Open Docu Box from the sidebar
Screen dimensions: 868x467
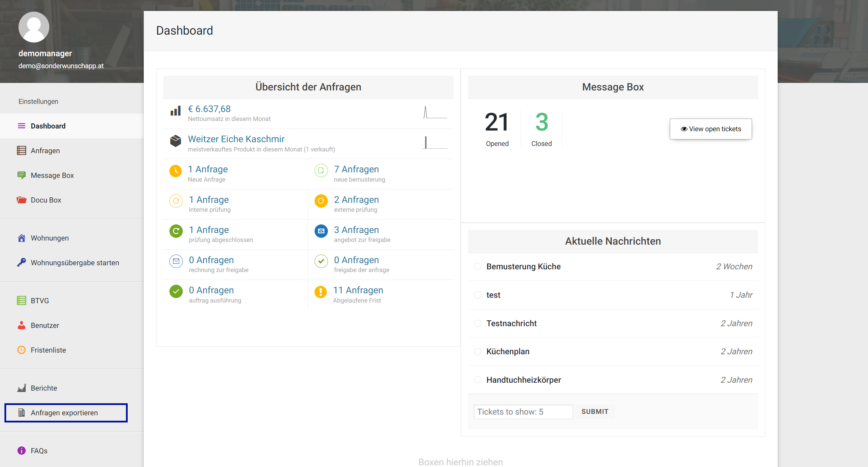click(72, 200)
